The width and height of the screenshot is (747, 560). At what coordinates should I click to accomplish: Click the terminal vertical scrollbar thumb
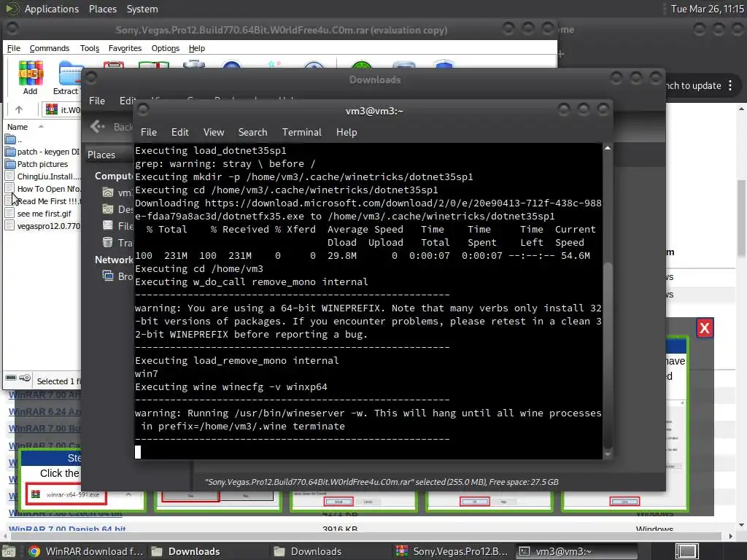608,355
